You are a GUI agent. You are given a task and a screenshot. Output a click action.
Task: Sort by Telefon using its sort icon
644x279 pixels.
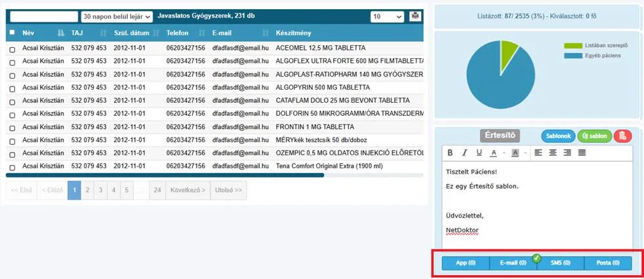pos(202,33)
